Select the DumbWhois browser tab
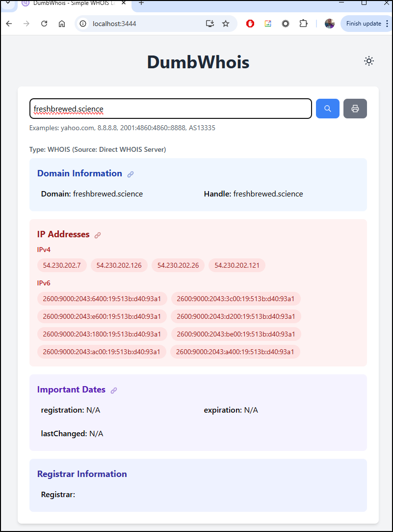Viewport: 393px width, 532px height. 74,3
